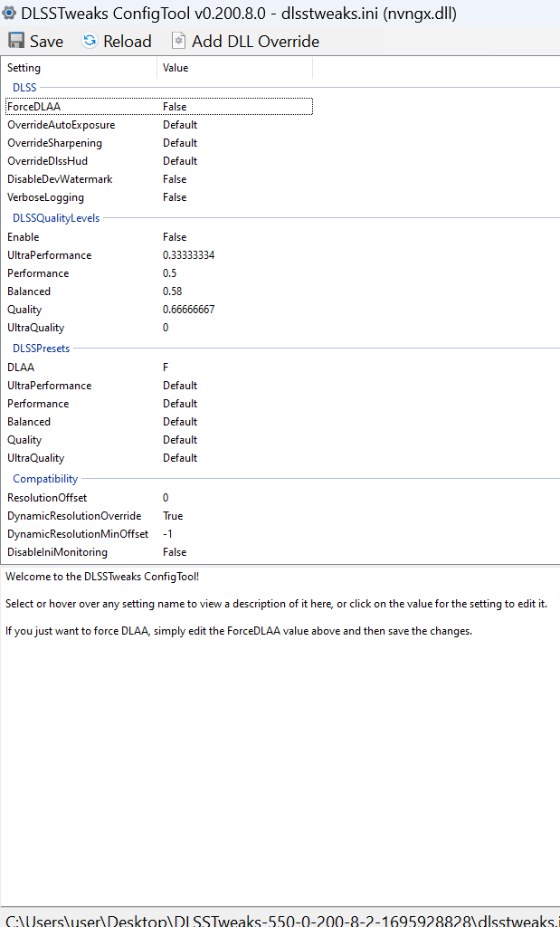Select Performance under DLSSPresets

38,404
